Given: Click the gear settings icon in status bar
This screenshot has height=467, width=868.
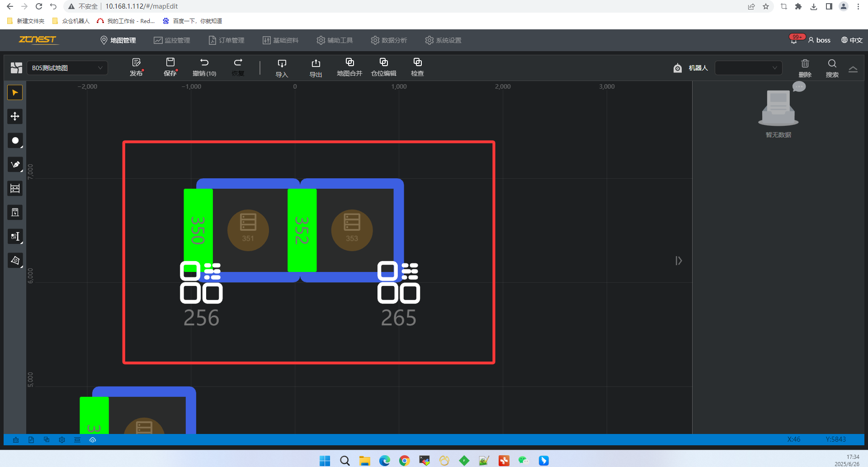Looking at the screenshot, I should tap(62, 440).
